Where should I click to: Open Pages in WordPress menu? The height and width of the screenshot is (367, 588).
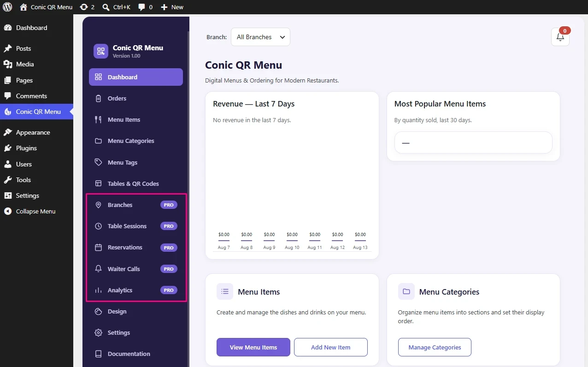coord(37,80)
